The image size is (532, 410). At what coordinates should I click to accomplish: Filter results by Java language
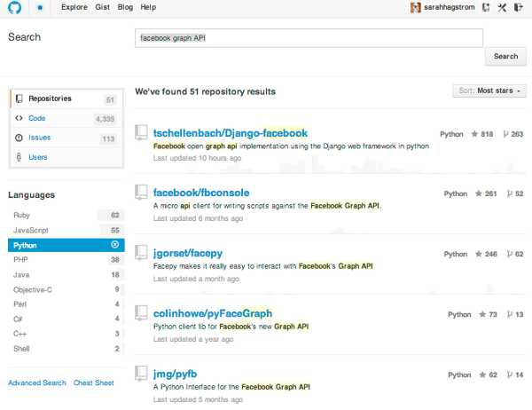(66, 274)
